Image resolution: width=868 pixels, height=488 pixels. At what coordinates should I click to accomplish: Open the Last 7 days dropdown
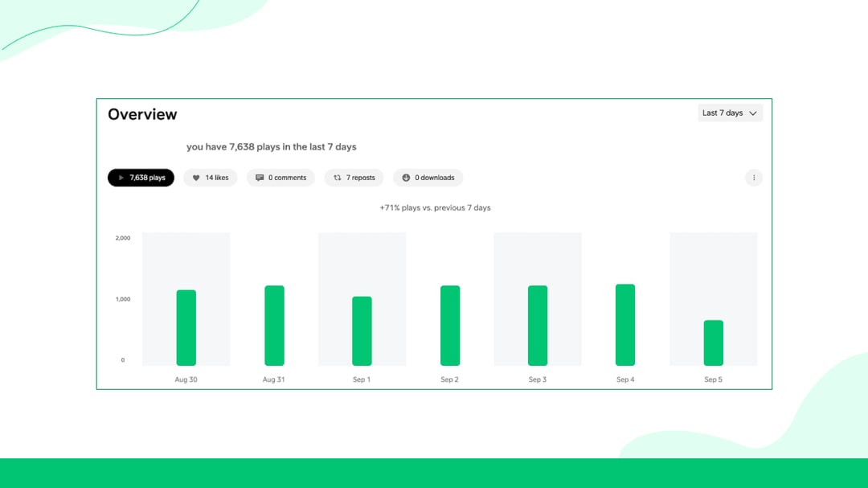pyautogui.click(x=730, y=113)
